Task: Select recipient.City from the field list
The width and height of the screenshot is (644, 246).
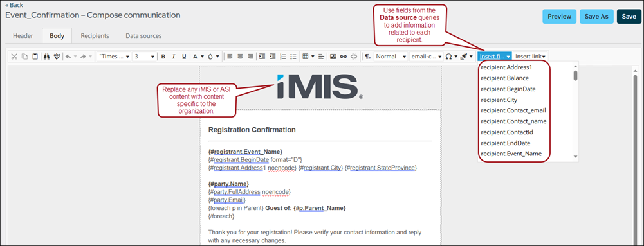Action: (x=499, y=100)
